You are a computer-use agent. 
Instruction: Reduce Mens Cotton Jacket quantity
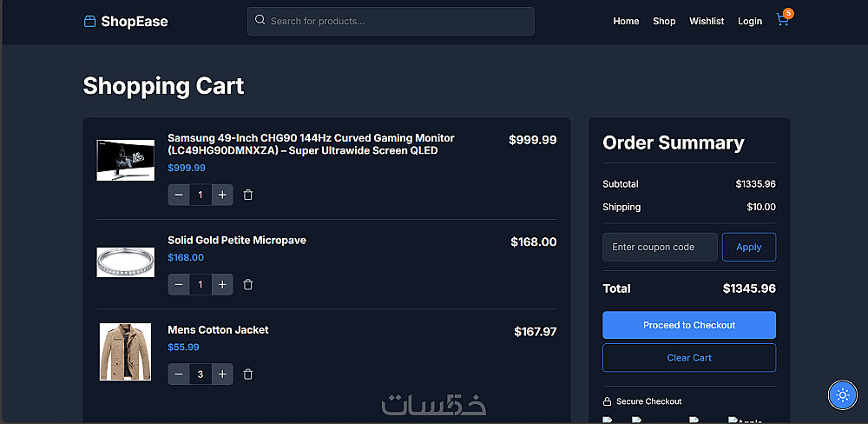pos(179,374)
